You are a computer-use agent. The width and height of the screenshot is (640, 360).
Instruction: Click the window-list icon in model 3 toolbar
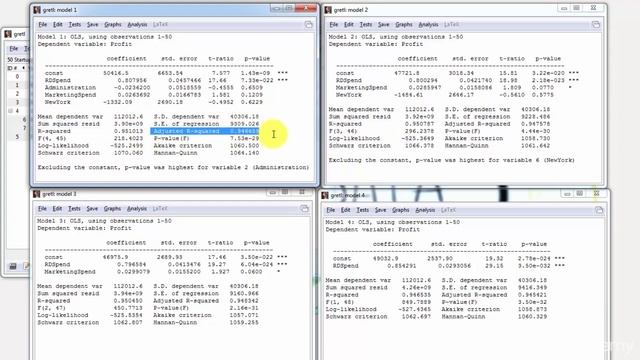(x=304, y=209)
